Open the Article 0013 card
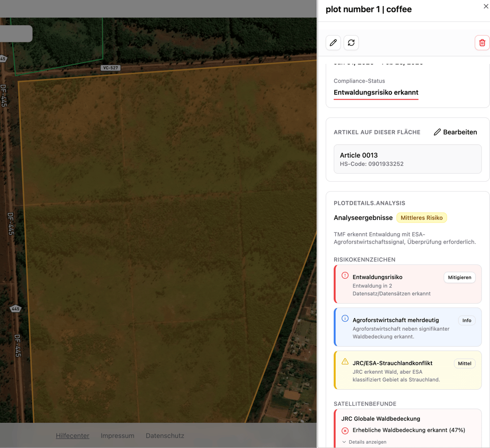 (408, 159)
